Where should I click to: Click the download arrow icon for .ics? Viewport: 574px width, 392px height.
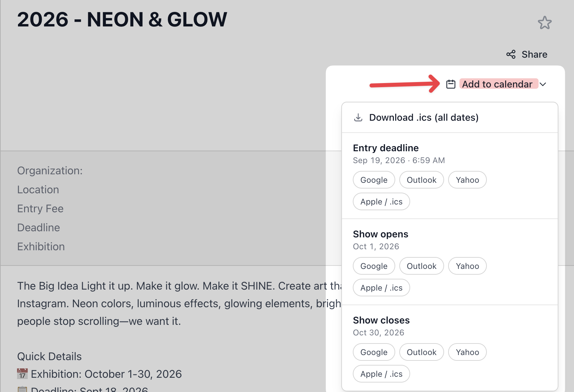coord(358,117)
